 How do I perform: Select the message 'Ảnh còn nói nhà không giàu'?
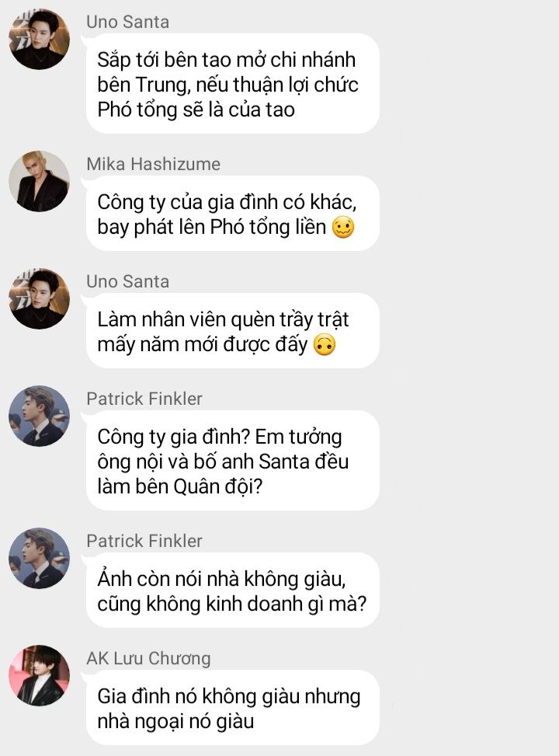[232, 591]
